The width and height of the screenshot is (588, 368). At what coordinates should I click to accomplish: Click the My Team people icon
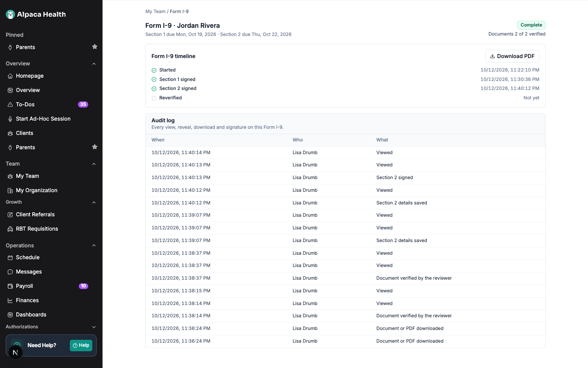pos(10,176)
